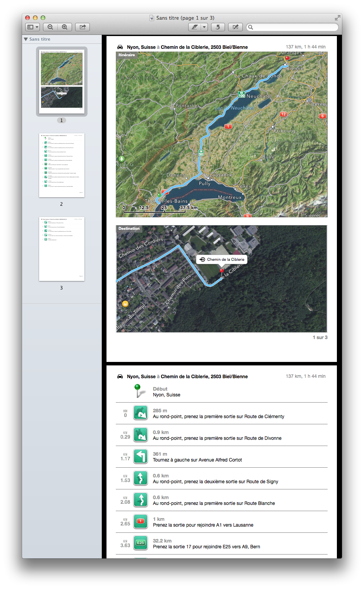Select the page 3 thumbnail
The width and height of the screenshot is (364, 589).
tap(62, 249)
